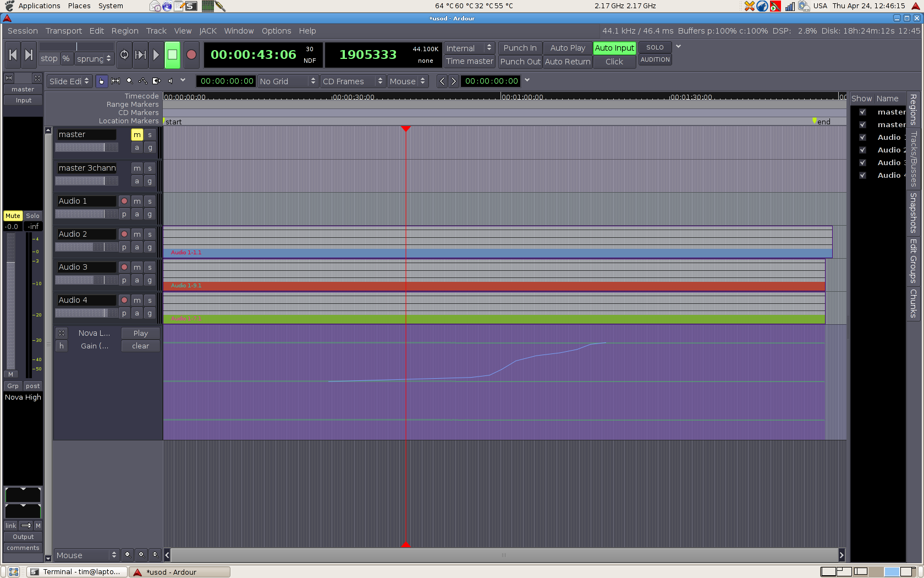Jump to session start button
This screenshot has height=578, width=924.
(x=13, y=54)
